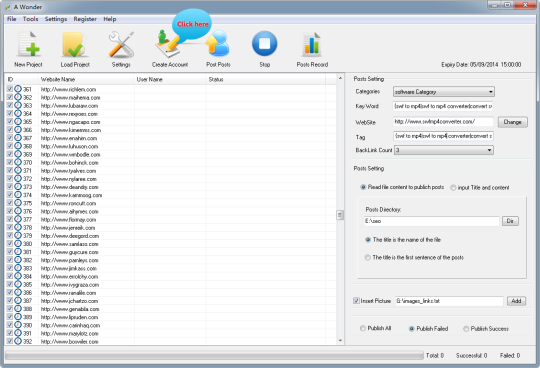Open the Register menu
The height and width of the screenshot is (368, 540).
point(85,19)
